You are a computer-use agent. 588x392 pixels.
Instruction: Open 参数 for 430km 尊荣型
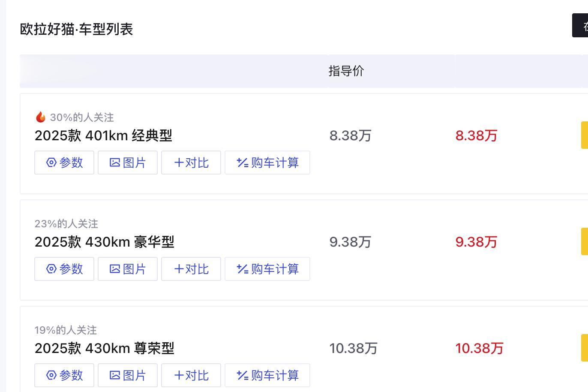[64, 375]
